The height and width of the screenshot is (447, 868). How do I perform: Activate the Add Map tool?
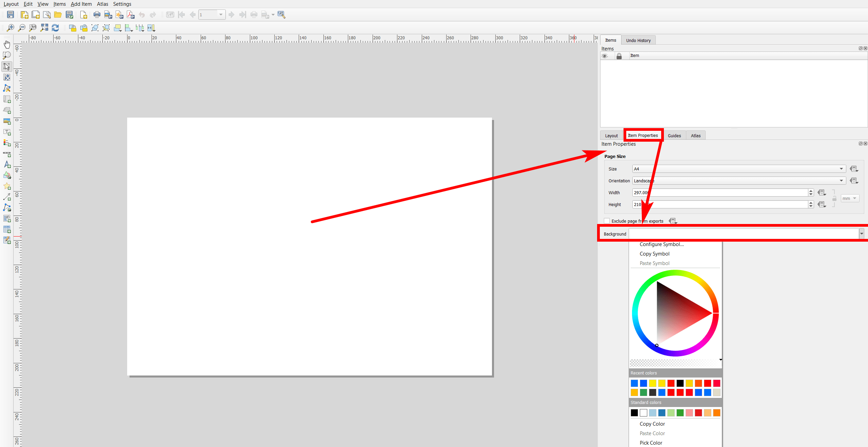[x=7, y=99]
